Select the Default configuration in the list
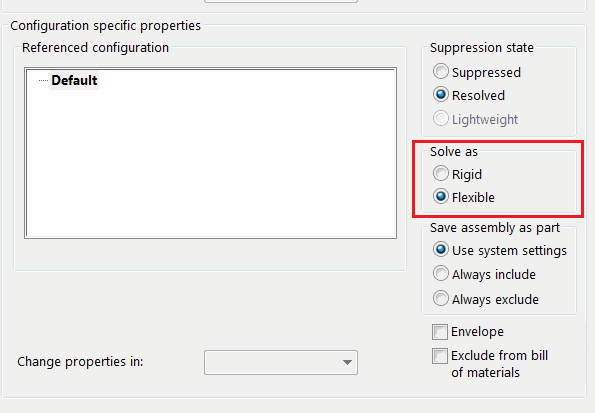Screen dimensions: 595x413 (x=74, y=80)
